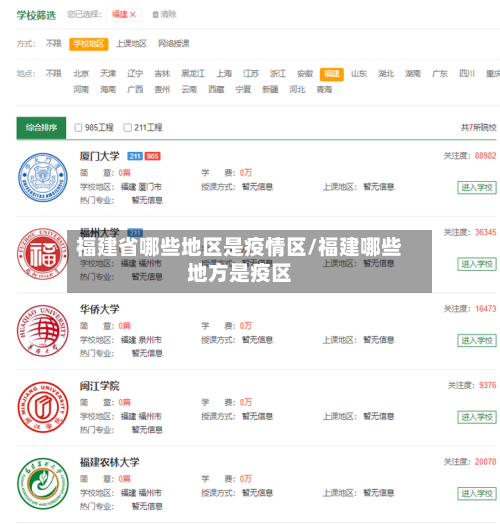Choose 江苏 location filter
500x524 pixels.
(x=251, y=74)
